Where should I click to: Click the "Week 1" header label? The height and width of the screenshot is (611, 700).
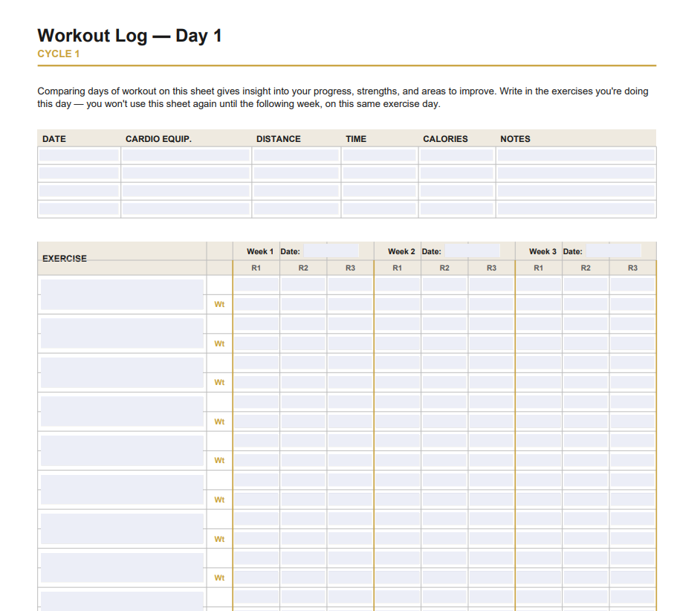tap(260, 251)
